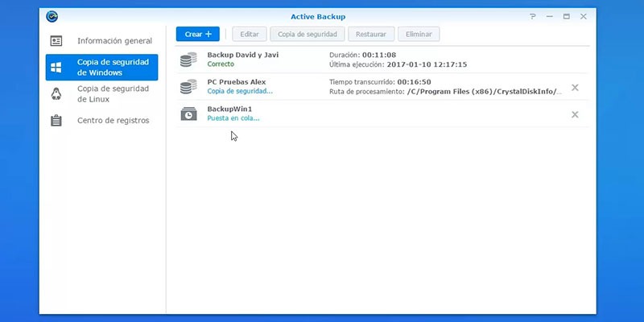The image size is (644, 322).
Task: Cancel the queued BackupWin1 task
Action: [x=575, y=114]
